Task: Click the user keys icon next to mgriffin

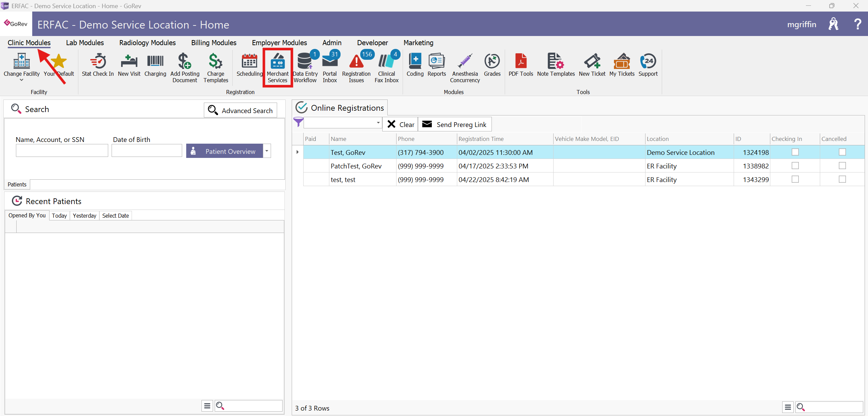Action: (x=833, y=24)
